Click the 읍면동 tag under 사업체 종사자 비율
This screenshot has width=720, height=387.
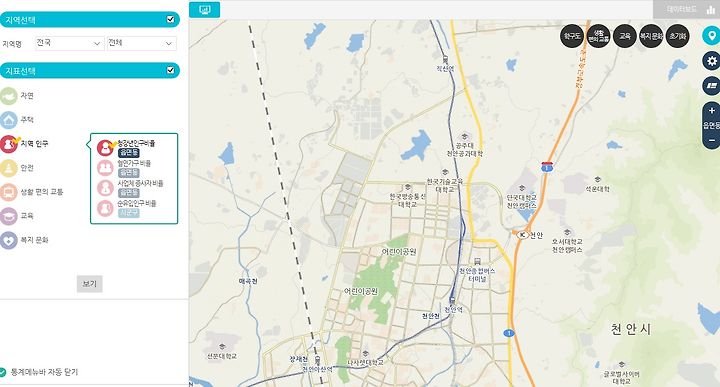129,193
